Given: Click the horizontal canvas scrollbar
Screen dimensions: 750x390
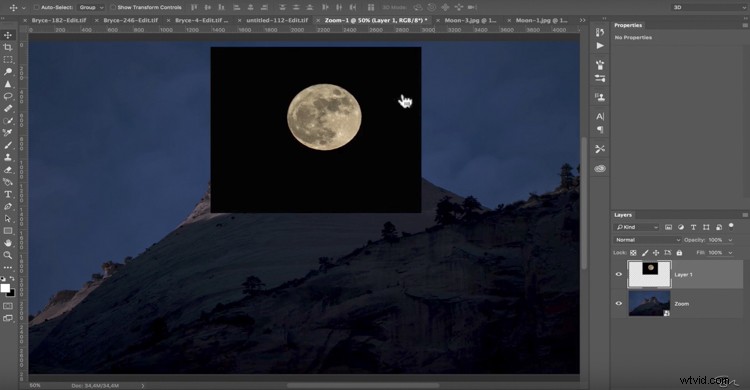Looking at the screenshot, I should (x=363, y=385).
